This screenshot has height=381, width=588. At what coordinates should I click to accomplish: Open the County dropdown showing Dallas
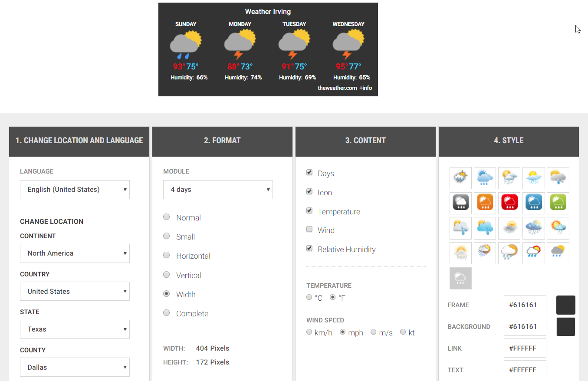pyautogui.click(x=75, y=367)
